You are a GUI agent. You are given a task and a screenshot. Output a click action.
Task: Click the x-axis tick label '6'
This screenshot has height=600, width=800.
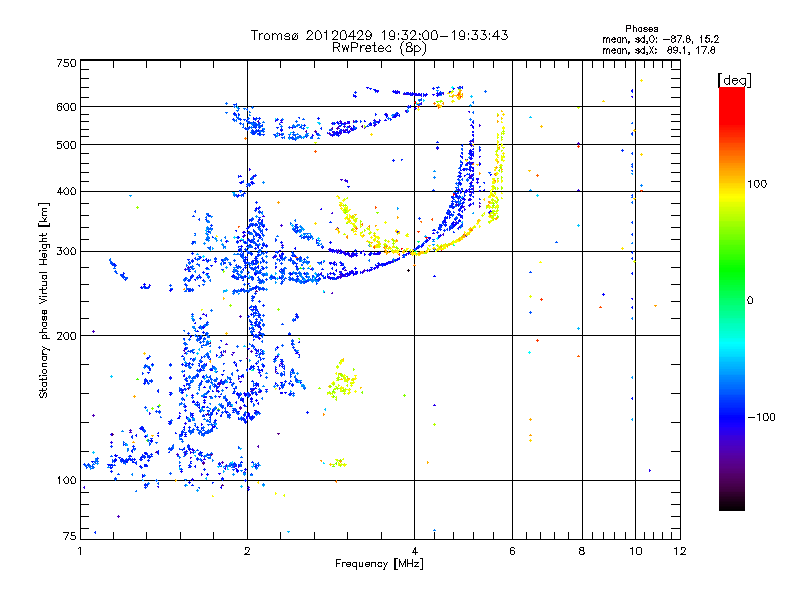(512, 551)
